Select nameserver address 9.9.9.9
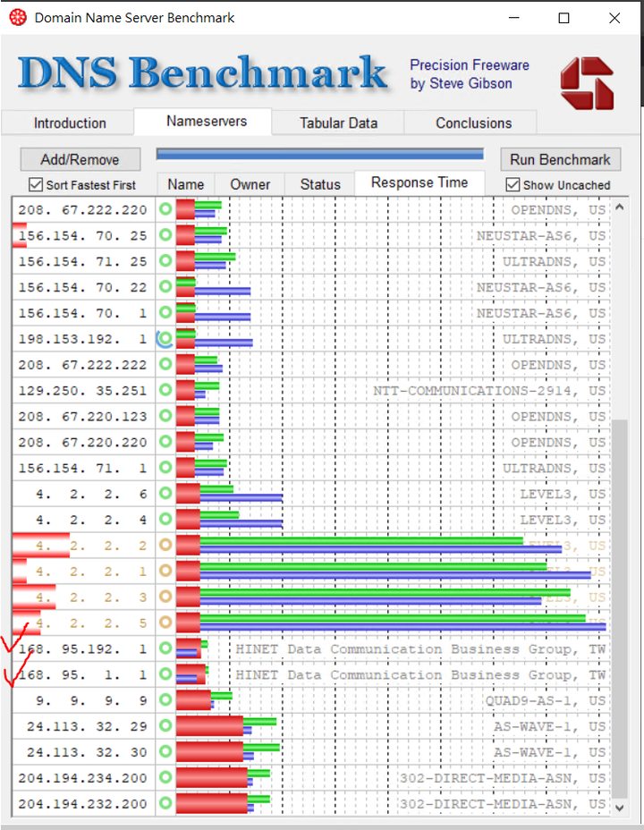This screenshot has width=644, height=830. click(x=91, y=700)
